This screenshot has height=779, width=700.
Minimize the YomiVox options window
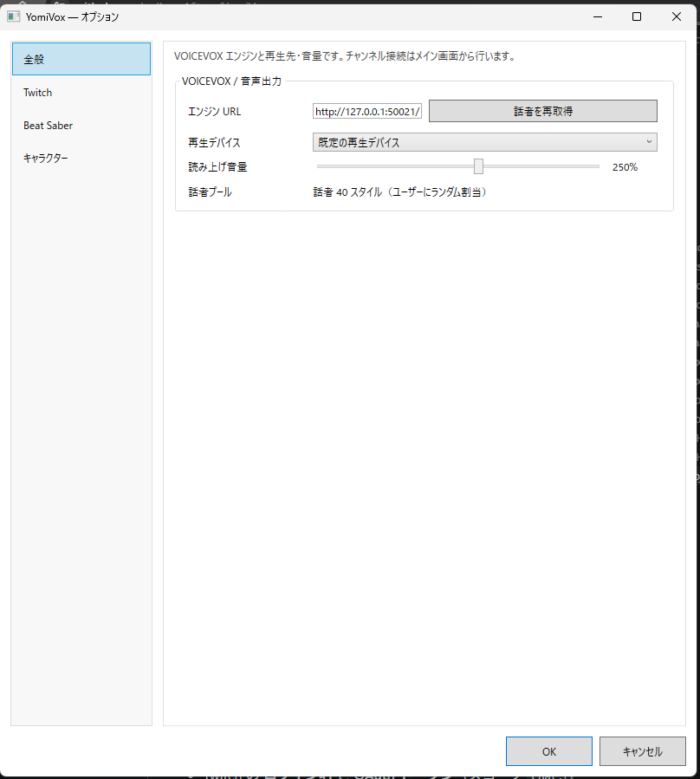(x=596, y=16)
